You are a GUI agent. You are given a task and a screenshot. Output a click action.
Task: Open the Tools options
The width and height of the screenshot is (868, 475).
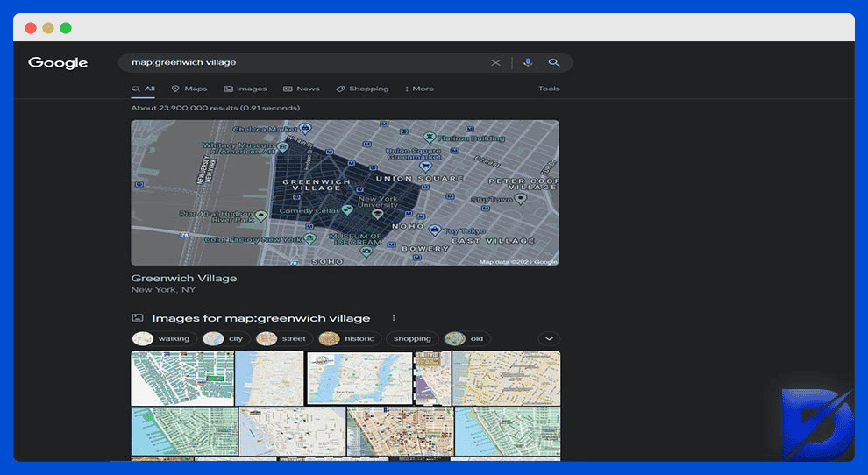[x=549, y=89]
